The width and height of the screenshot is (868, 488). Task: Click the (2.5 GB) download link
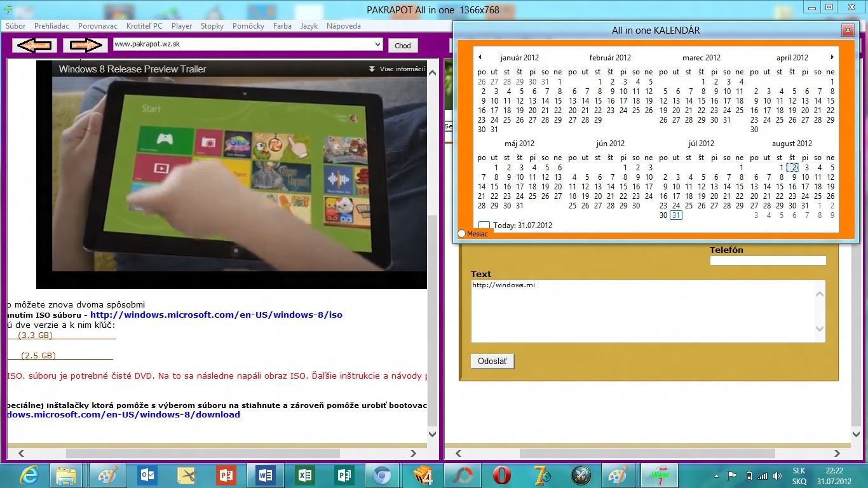coord(38,355)
